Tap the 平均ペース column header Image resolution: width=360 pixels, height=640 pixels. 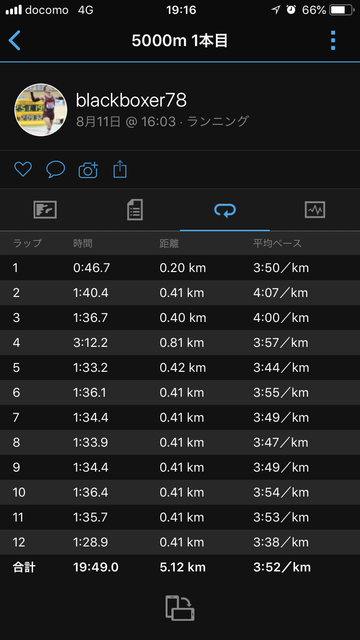[x=277, y=243]
